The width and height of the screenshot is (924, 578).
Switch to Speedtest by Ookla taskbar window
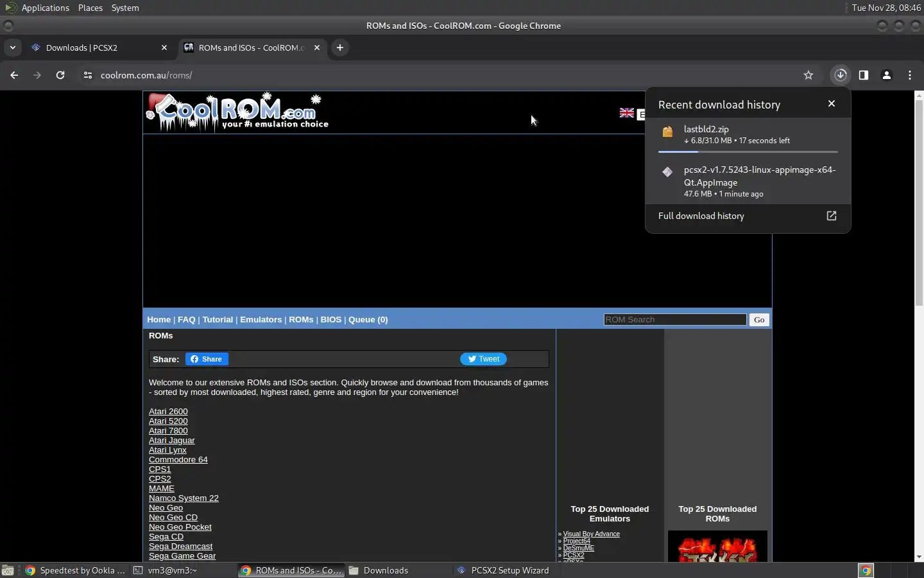76,570
